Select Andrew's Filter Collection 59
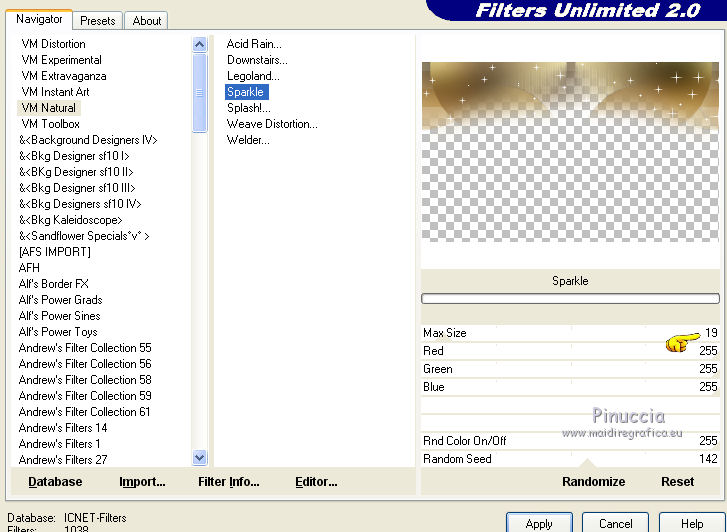Image resolution: width=727 pixels, height=532 pixels. pos(85,396)
